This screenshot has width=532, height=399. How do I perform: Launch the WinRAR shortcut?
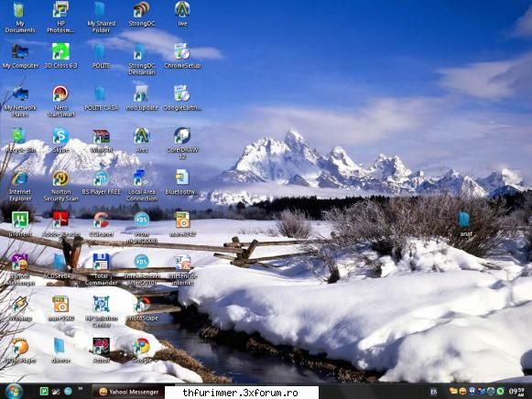101,140
